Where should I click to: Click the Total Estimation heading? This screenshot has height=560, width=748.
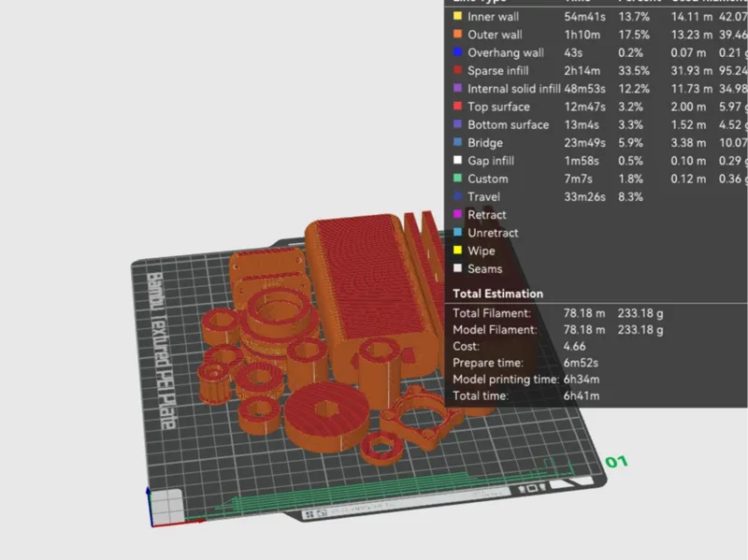click(x=497, y=294)
